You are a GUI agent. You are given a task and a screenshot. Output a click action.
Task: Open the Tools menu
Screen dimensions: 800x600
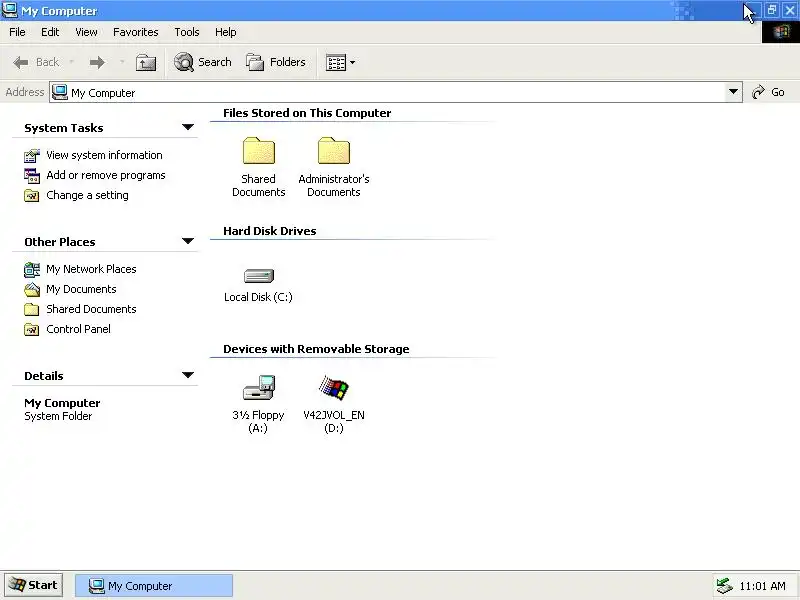pos(187,32)
